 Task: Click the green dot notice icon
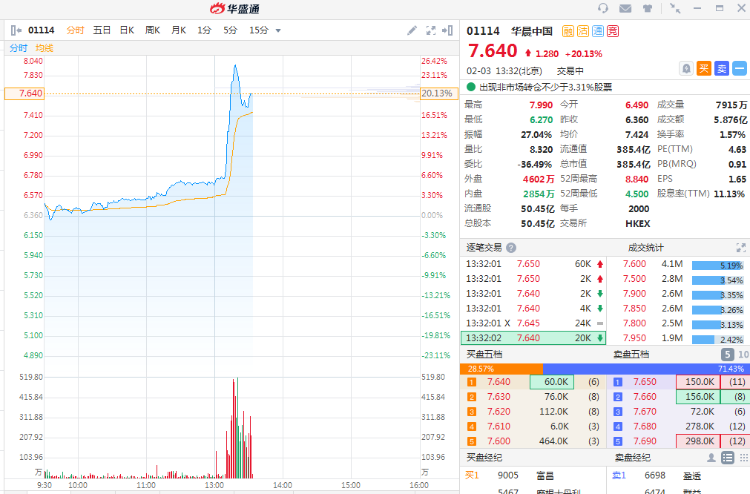471,87
